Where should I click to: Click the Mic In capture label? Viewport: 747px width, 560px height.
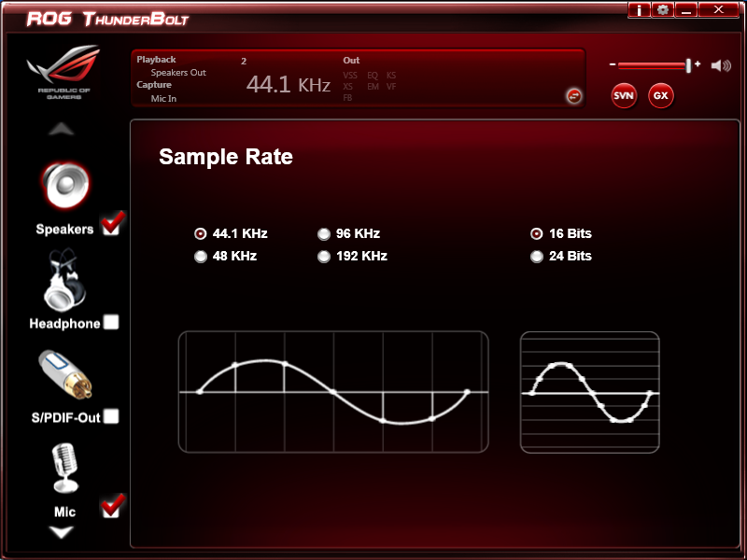(x=164, y=99)
